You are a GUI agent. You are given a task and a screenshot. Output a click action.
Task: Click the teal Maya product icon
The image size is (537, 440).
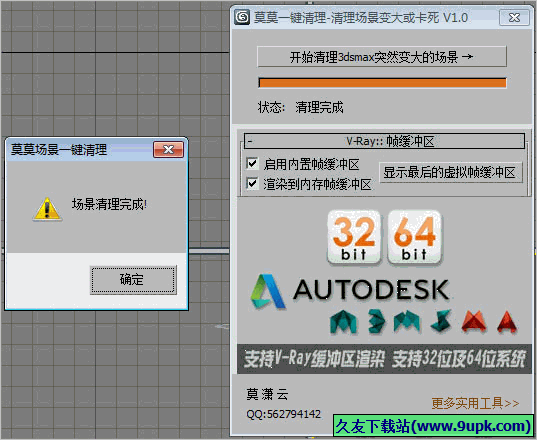pos(343,322)
